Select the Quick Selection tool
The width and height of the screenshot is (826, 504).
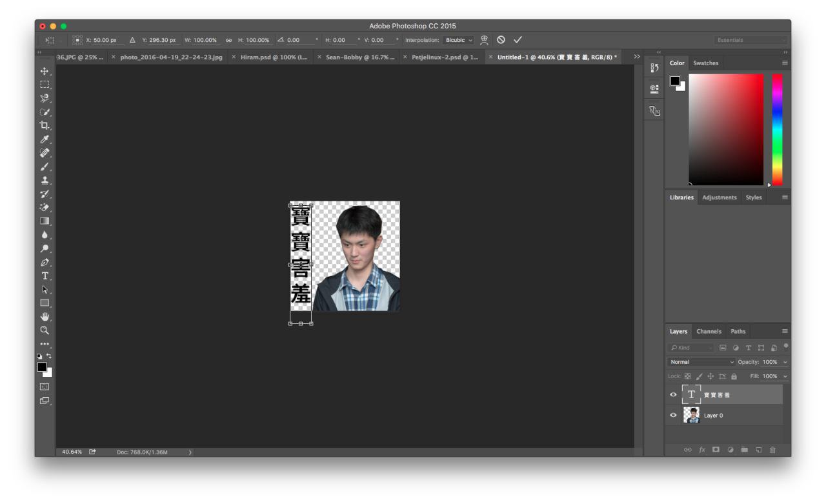point(45,112)
